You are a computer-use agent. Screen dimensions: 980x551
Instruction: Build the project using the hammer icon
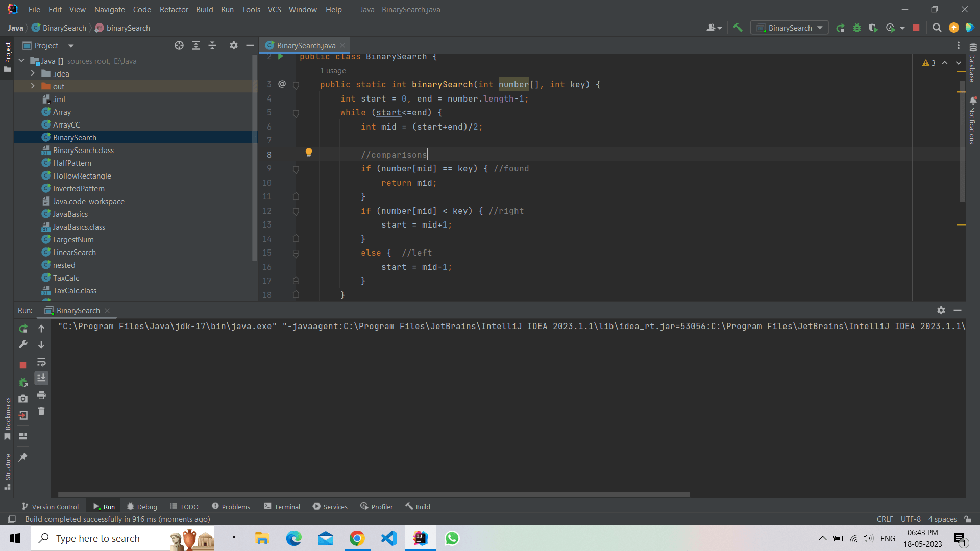click(738, 28)
